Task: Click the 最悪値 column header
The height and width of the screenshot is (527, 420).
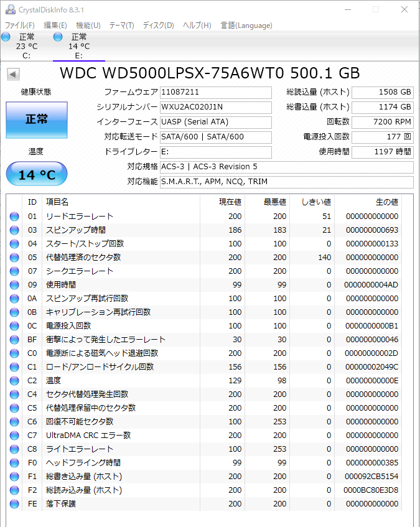Action: pos(267,202)
